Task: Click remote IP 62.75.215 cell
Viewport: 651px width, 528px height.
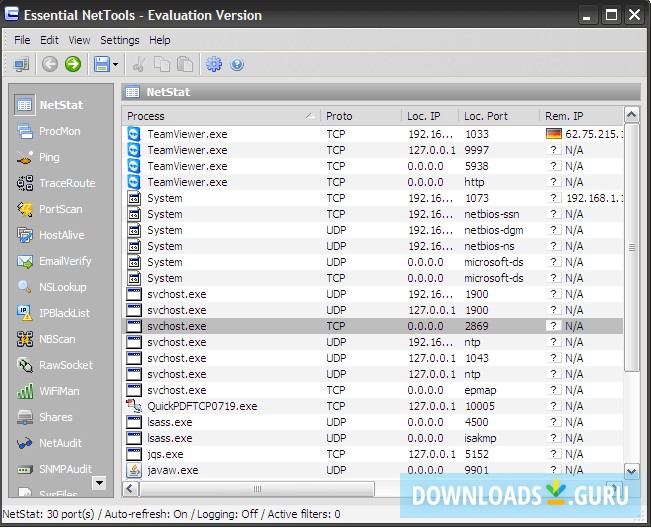Action: (585, 134)
